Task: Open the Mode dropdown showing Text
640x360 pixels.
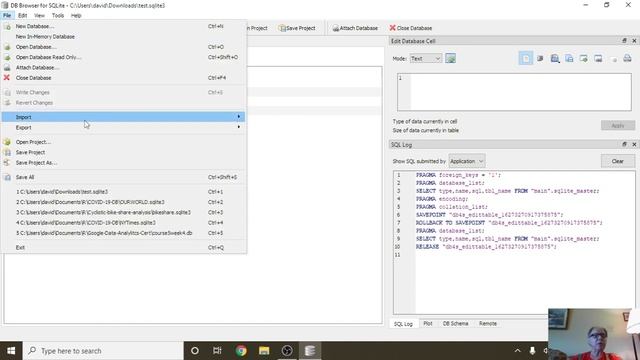Action: 425,59
